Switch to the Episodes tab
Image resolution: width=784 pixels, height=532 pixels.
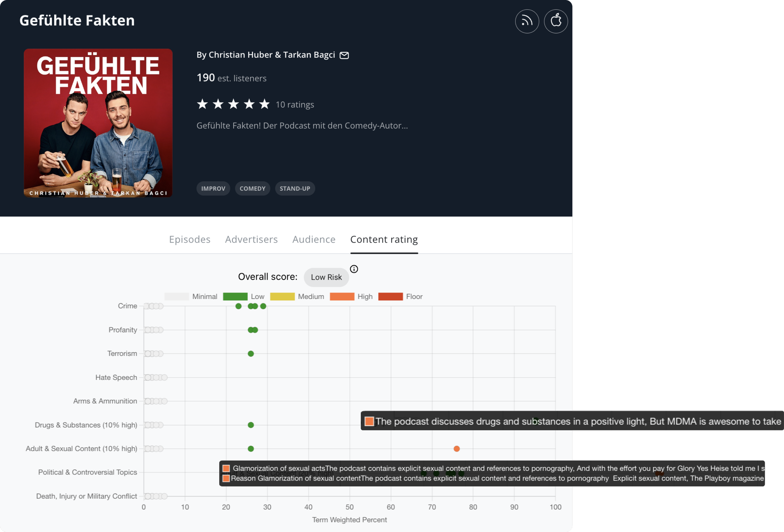point(190,239)
